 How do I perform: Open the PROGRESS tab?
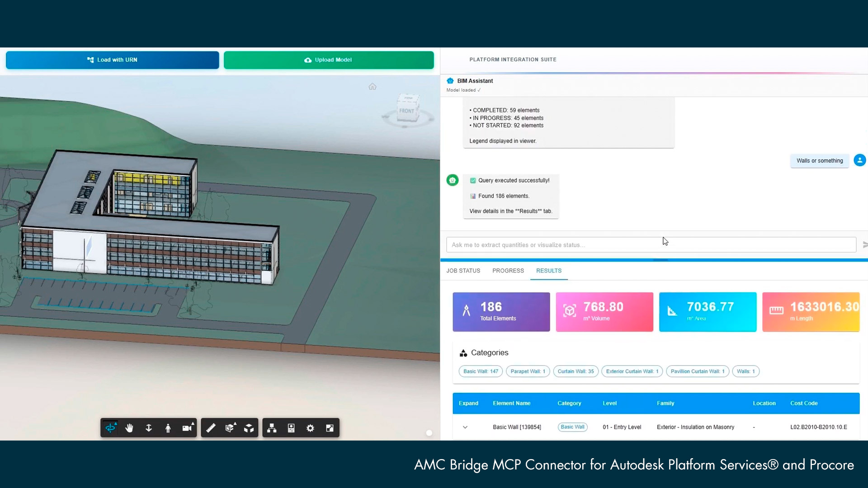coord(508,271)
